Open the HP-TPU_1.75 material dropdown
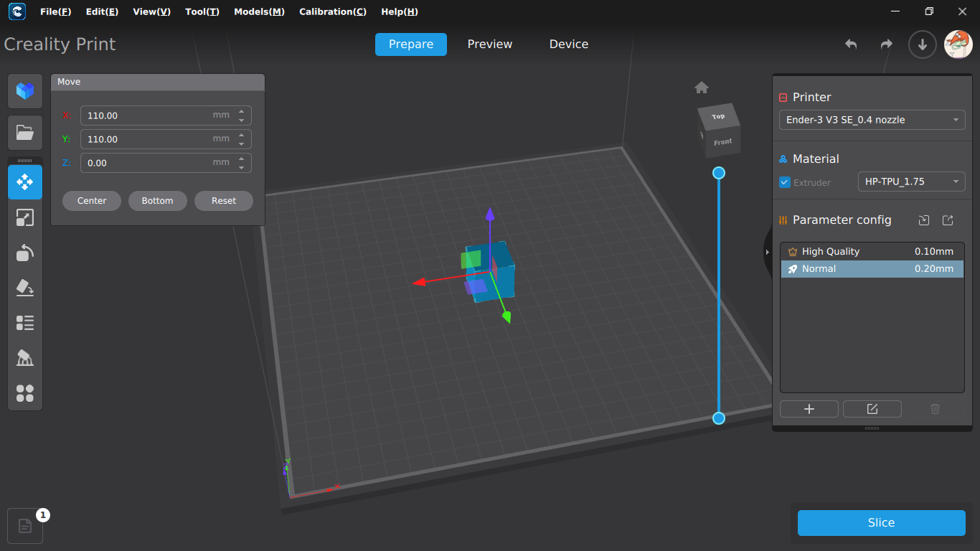 912,182
